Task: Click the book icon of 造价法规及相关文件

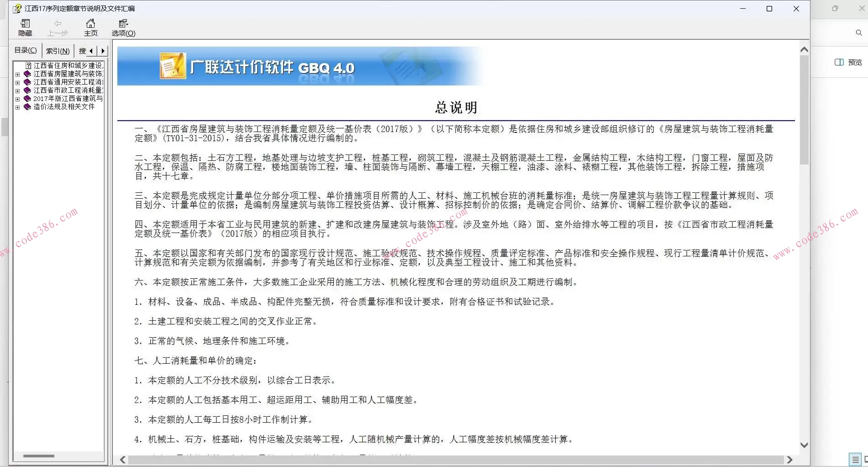Action: click(x=27, y=107)
